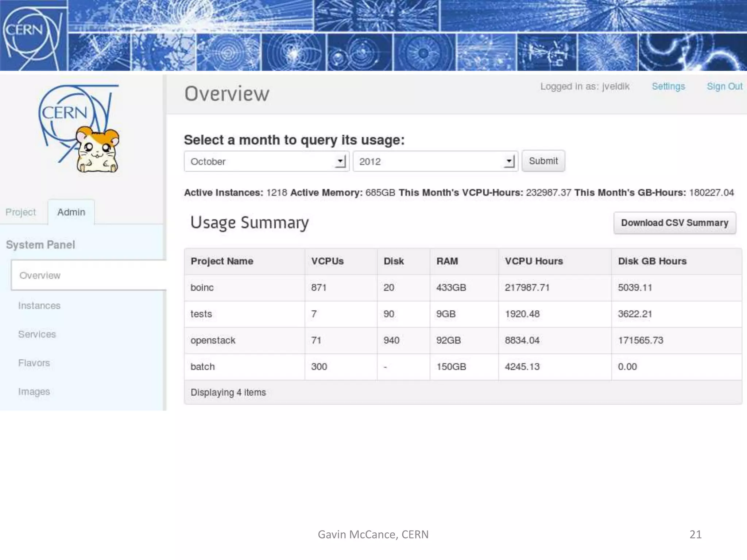Navigate to Flavors section
The height and width of the screenshot is (560, 747).
click(x=34, y=363)
